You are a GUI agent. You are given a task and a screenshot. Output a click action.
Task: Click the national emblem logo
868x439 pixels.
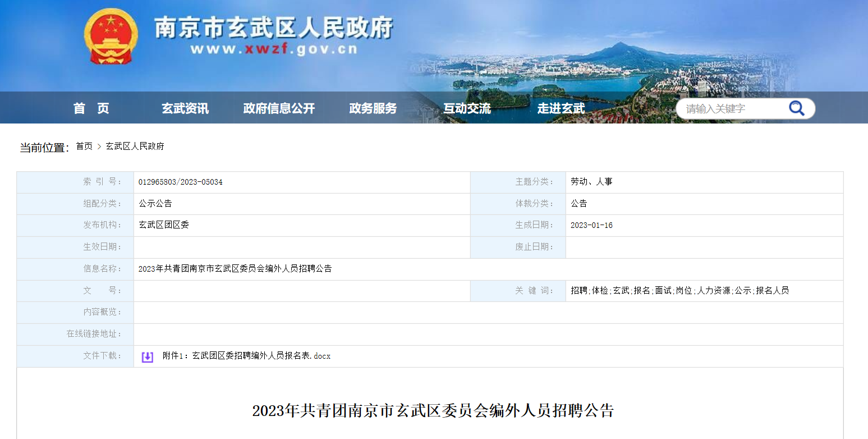click(x=111, y=37)
